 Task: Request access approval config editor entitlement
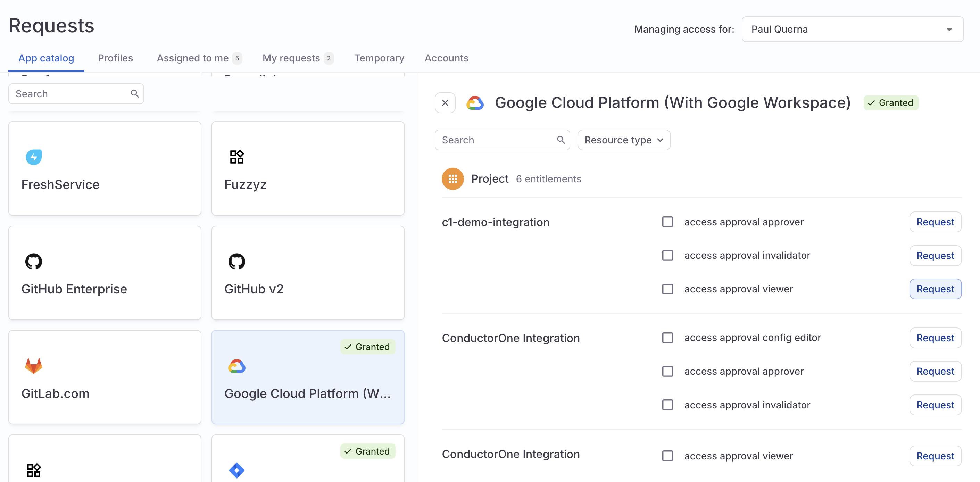[935, 338]
